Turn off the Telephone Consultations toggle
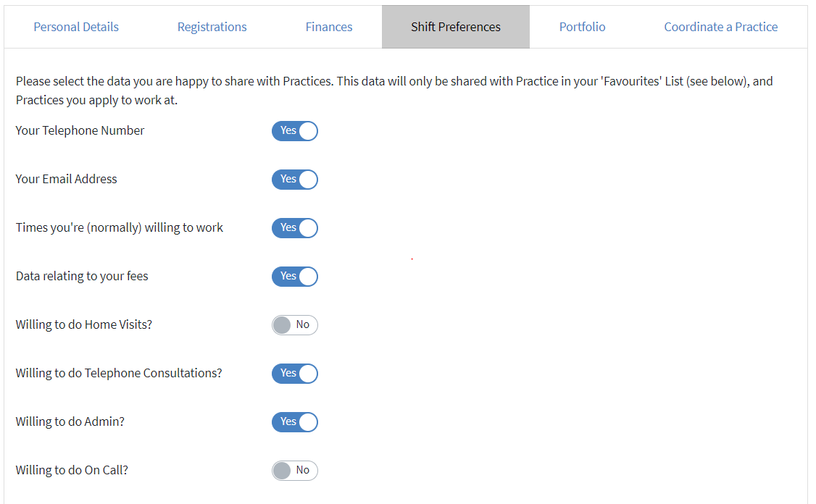Viewport: 816px width, 504px height. pyautogui.click(x=295, y=374)
